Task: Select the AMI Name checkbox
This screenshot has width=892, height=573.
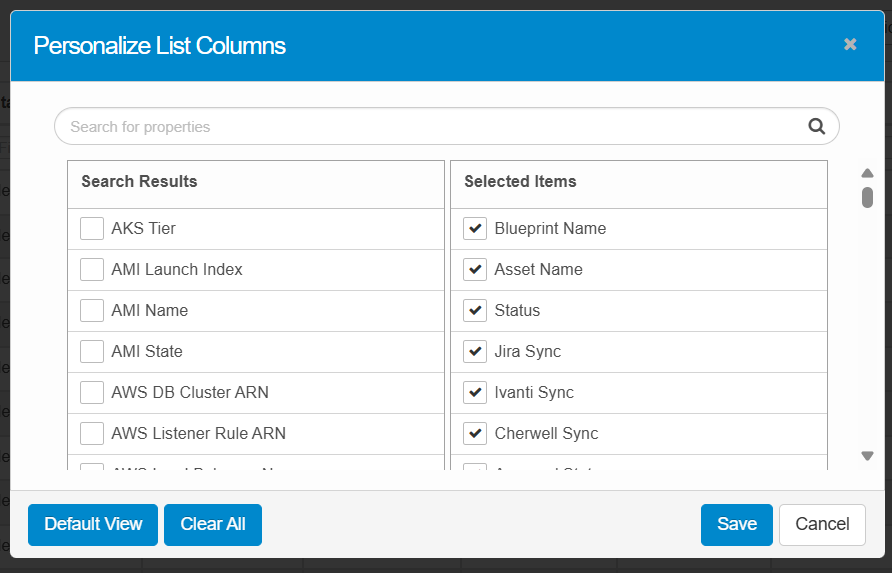Action: click(x=92, y=311)
